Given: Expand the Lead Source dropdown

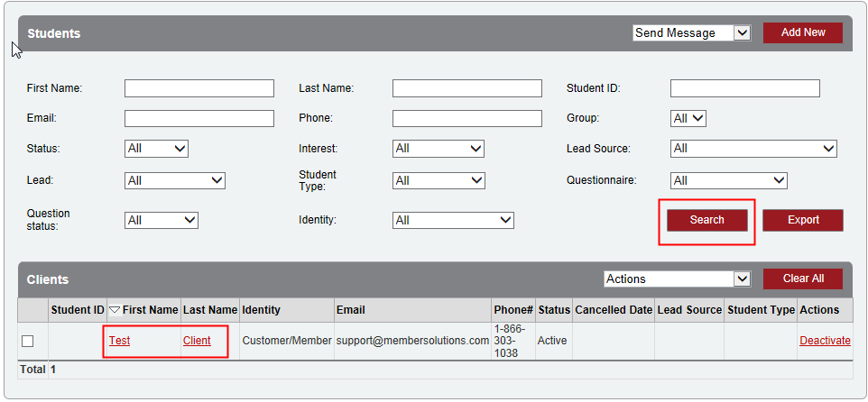Looking at the screenshot, I should coord(753,148).
